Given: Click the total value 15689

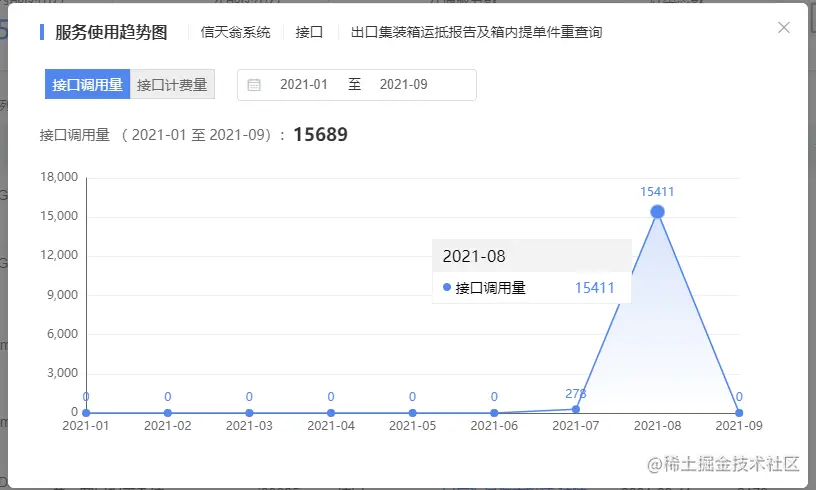Looking at the screenshot, I should 321,135.
